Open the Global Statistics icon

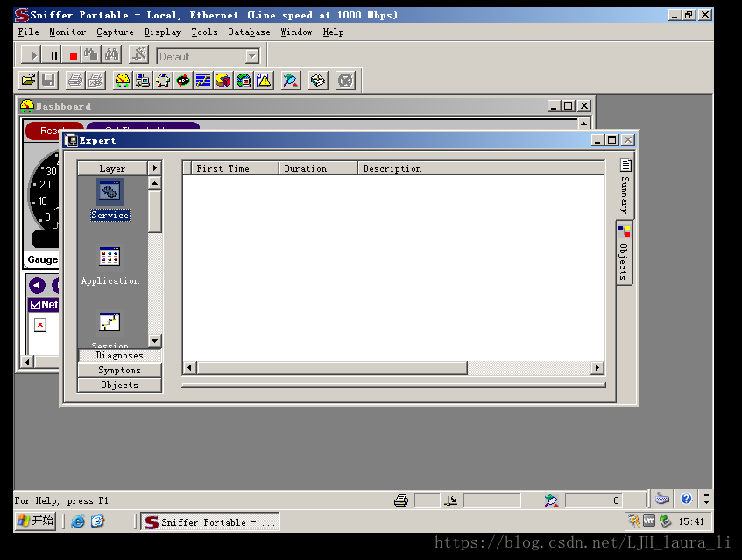pyautogui.click(x=244, y=81)
